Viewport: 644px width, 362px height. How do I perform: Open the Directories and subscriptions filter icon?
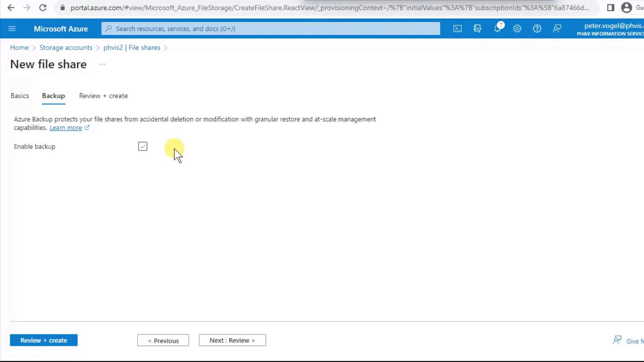(x=477, y=29)
